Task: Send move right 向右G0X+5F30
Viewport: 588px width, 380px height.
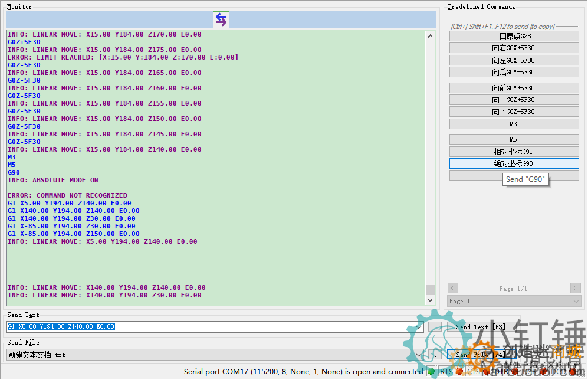Action: click(x=514, y=48)
